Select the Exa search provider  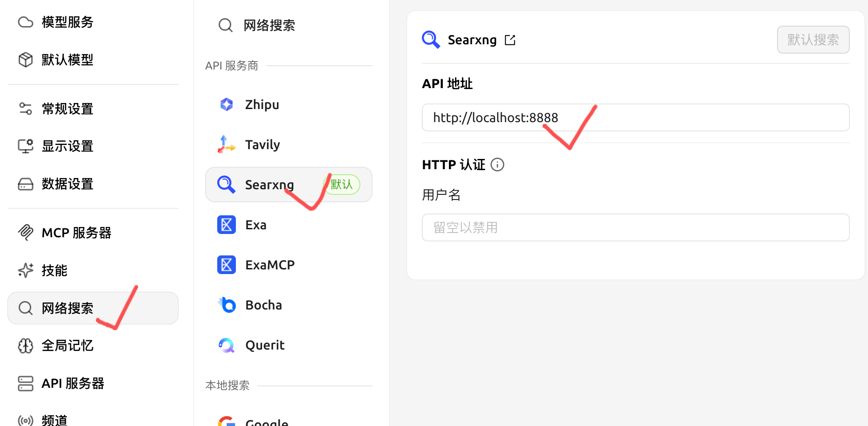click(x=289, y=225)
